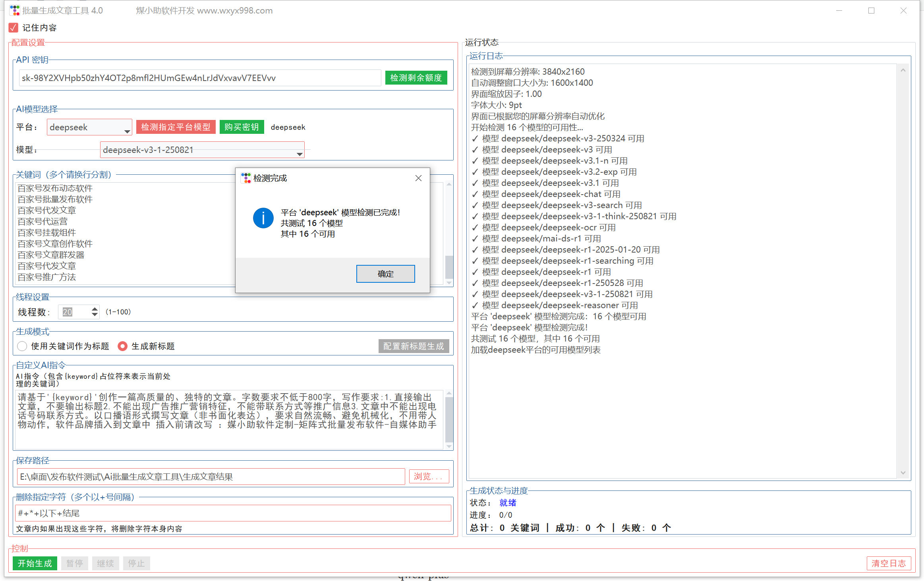
Task: Click the blue info icon in dialog
Action: 263,218
